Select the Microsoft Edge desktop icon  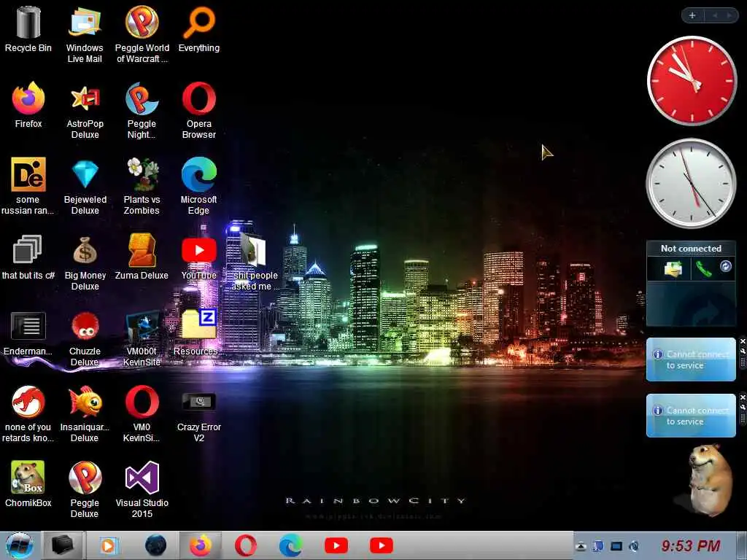point(199,187)
